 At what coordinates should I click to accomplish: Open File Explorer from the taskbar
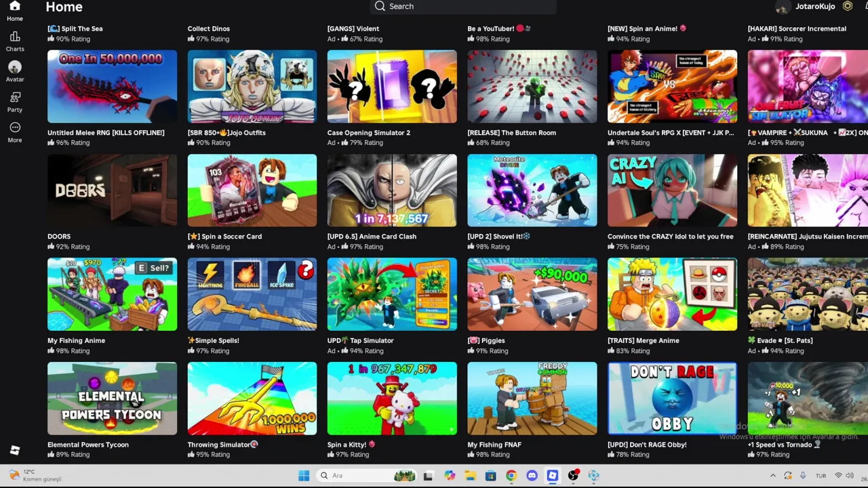(470, 476)
